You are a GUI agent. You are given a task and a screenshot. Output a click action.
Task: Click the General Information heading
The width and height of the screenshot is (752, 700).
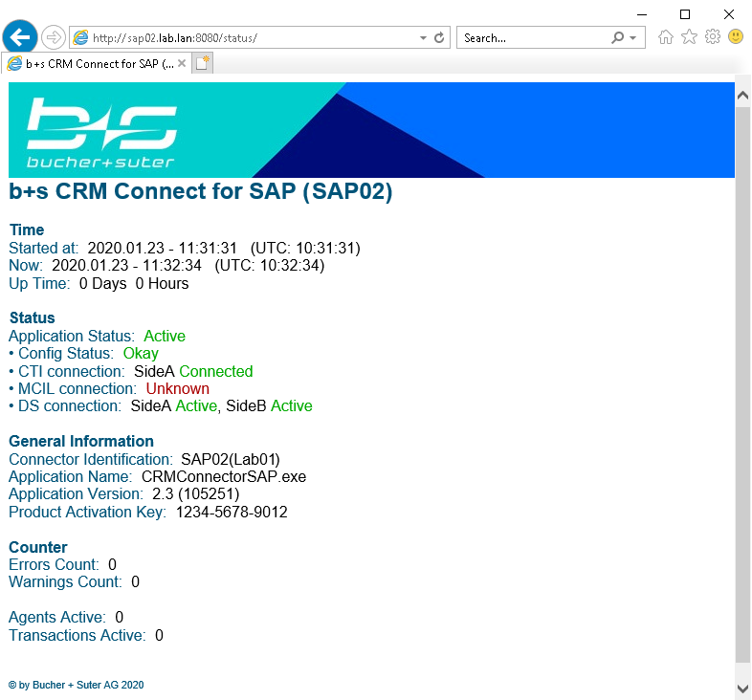coord(81,442)
